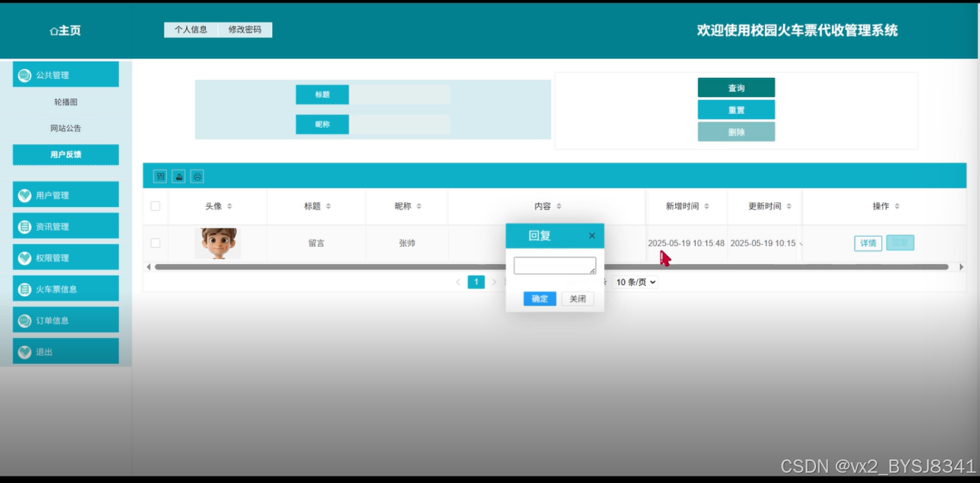This screenshot has width=980, height=483.
Task: Click the export icon in table toolbar
Action: (x=179, y=176)
